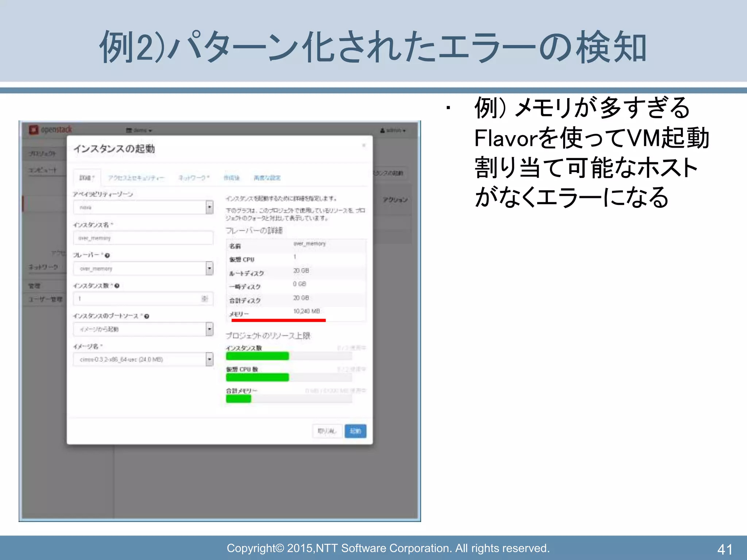Click the OpenStack logo icon
The height and width of the screenshot is (560, 747).
(x=34, y=130)
